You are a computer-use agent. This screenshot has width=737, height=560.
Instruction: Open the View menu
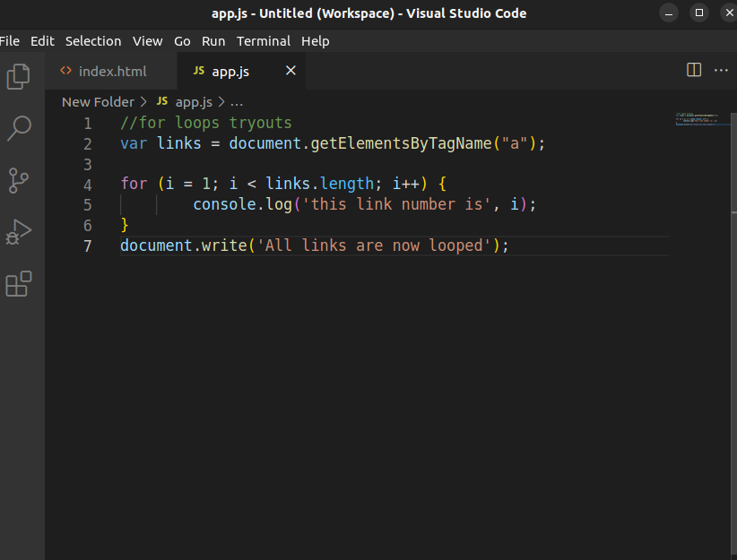click(x=148, y=41)
